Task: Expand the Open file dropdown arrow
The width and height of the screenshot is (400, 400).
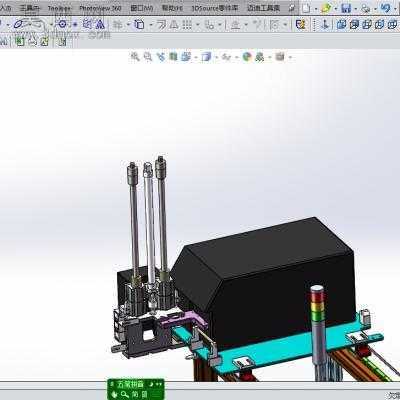Action: [x=335, y=9]
